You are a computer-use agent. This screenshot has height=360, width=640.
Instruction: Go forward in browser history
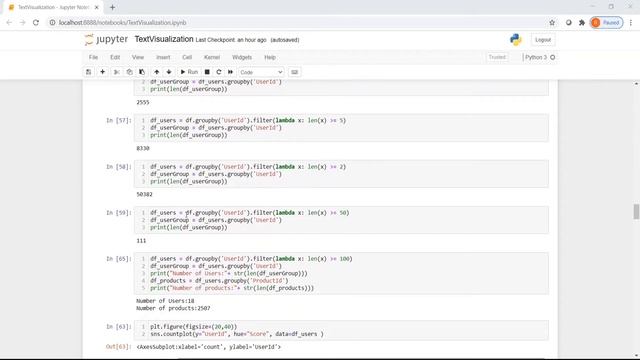pos(22,22)
